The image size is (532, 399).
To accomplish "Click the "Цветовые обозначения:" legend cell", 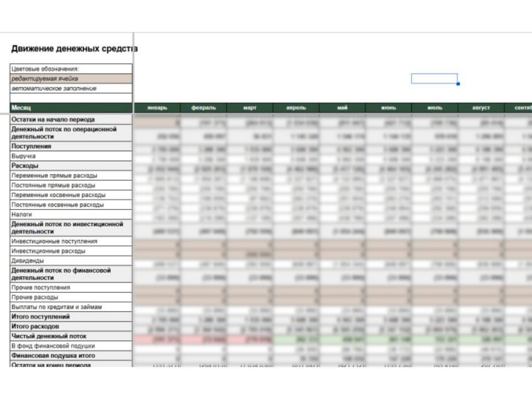I will (71, 69).
